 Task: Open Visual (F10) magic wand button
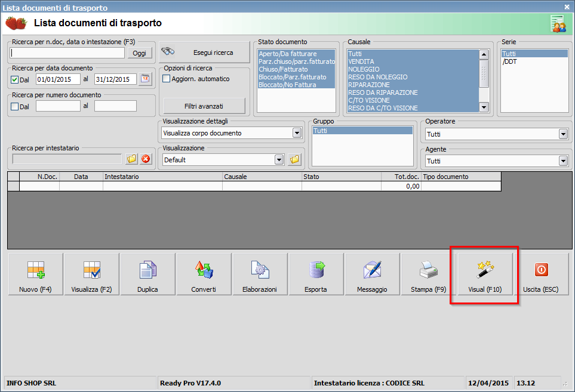485,274
